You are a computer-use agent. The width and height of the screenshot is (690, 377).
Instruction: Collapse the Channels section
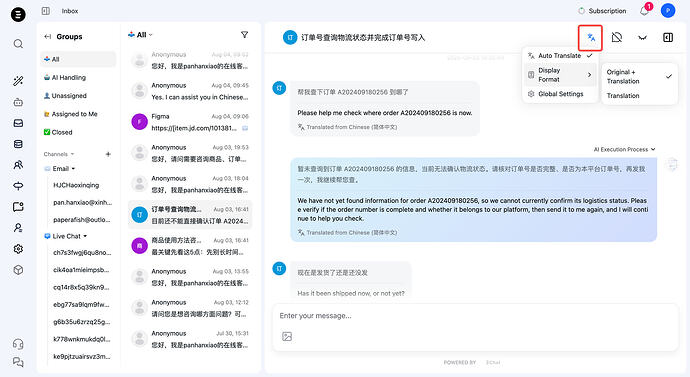[x=59, y=154]
